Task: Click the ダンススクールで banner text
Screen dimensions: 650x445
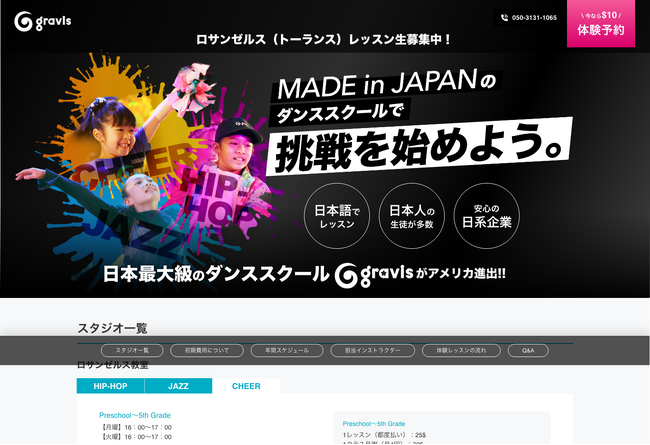Action: pyautogui.click(x=340, y=112)
